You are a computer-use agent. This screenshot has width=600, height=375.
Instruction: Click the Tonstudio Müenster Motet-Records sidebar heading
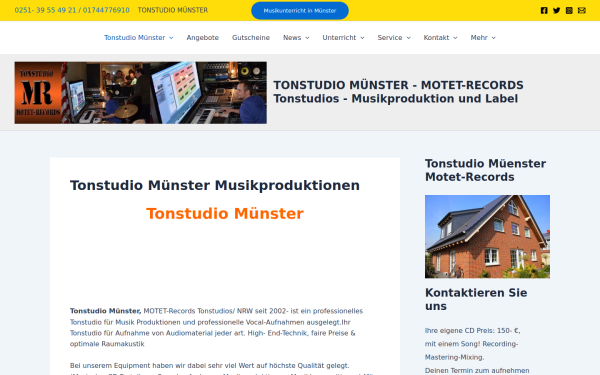coord(485,170)
